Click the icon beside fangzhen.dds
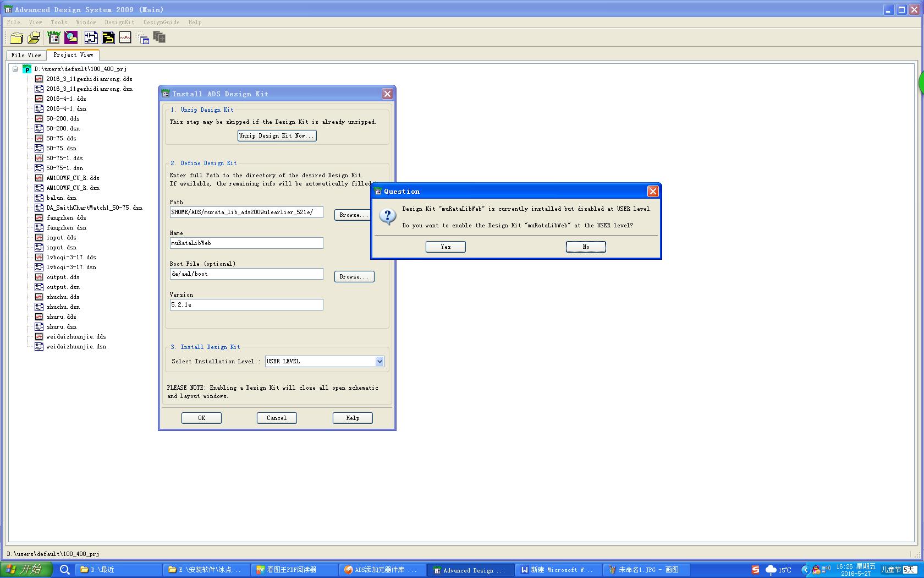Viewport: 924px width, 578px height. coord(39,218)
